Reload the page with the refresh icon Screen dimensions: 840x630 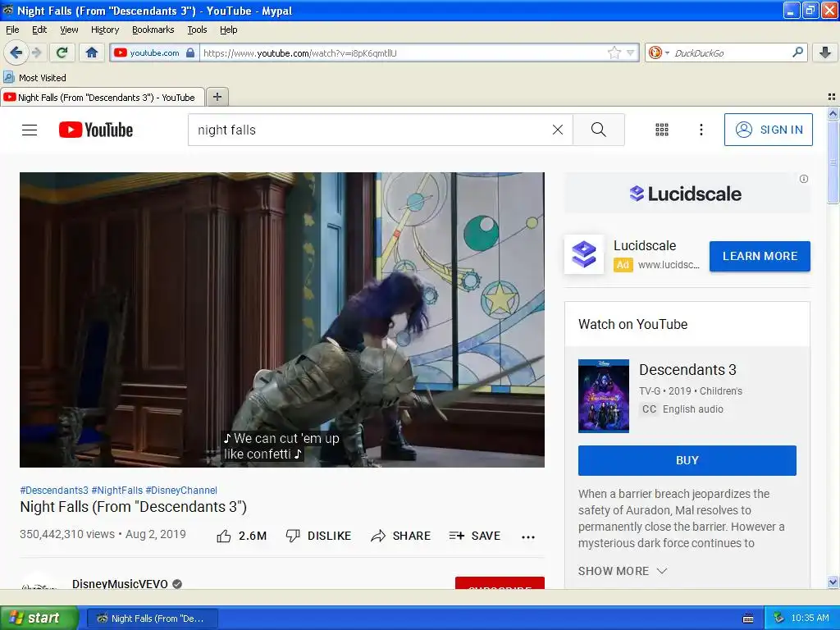[62, 52]
